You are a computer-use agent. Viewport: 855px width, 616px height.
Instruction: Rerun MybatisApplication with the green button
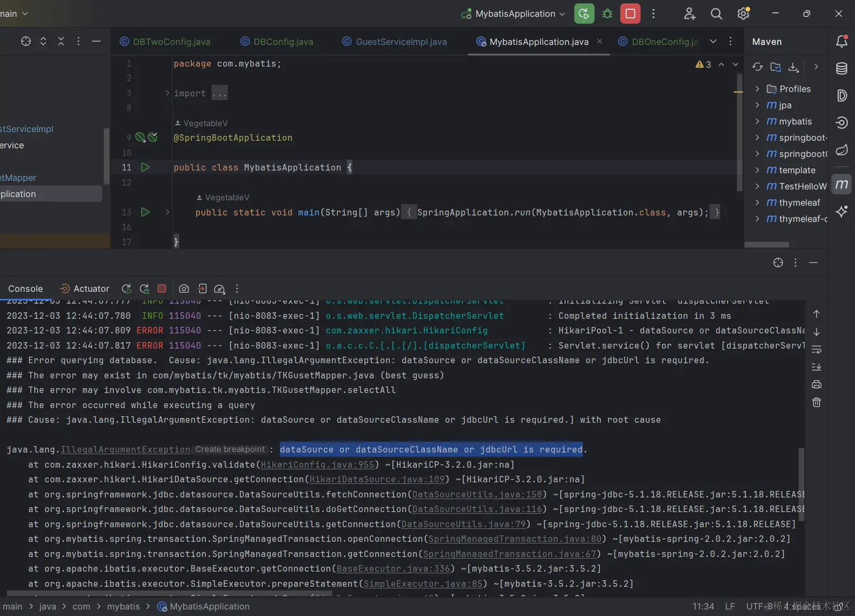point(584,14)
